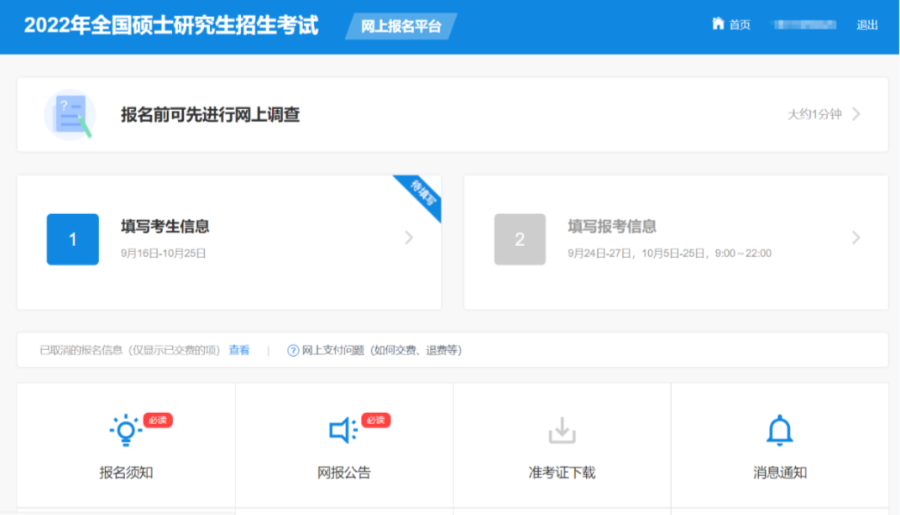The width and height of the screenshot is (900, 515).
Task: Click the 待填写 corner ribbon
Action: [x=422, y=193]
